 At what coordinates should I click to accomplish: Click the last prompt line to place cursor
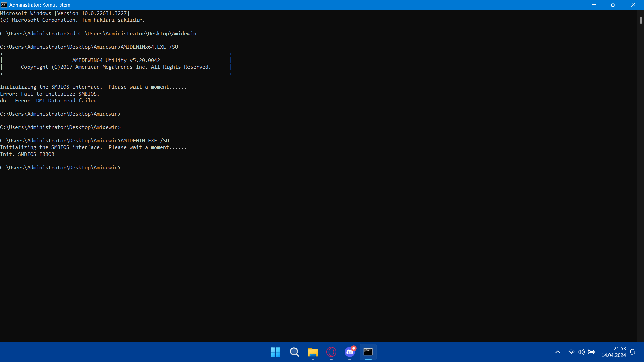[x=60, y=168]
